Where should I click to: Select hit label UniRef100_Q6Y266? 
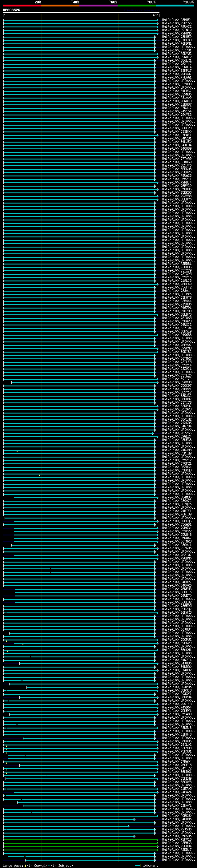coord(176,433)
